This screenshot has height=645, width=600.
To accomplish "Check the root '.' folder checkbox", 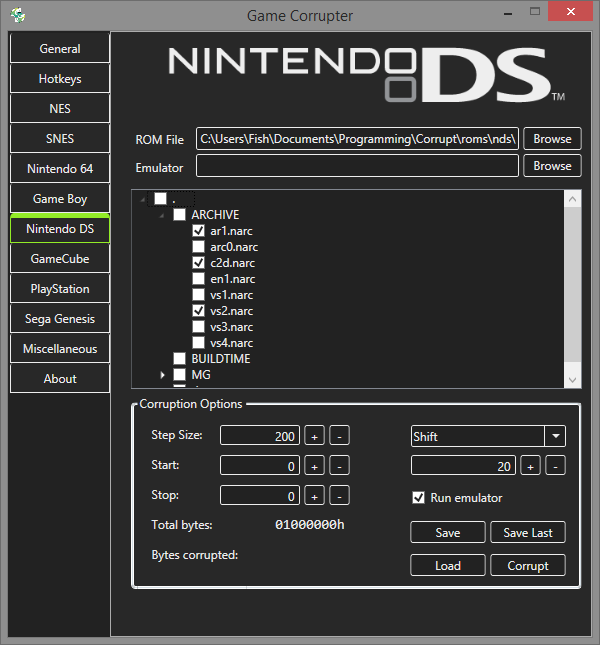I will pyautogui.click(x=160, y=199).
